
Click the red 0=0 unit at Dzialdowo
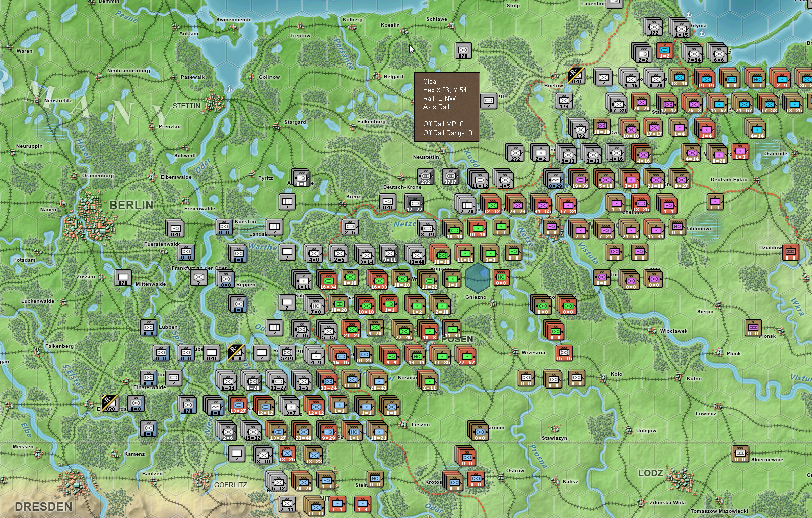tap(790, 252)
